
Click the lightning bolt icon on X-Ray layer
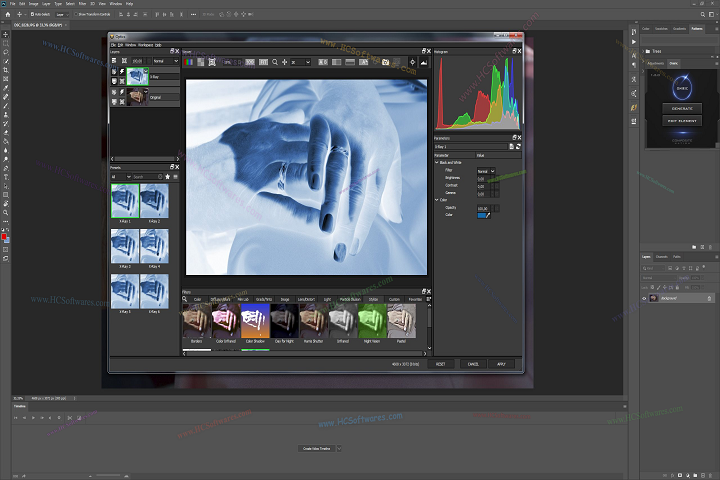122,72
